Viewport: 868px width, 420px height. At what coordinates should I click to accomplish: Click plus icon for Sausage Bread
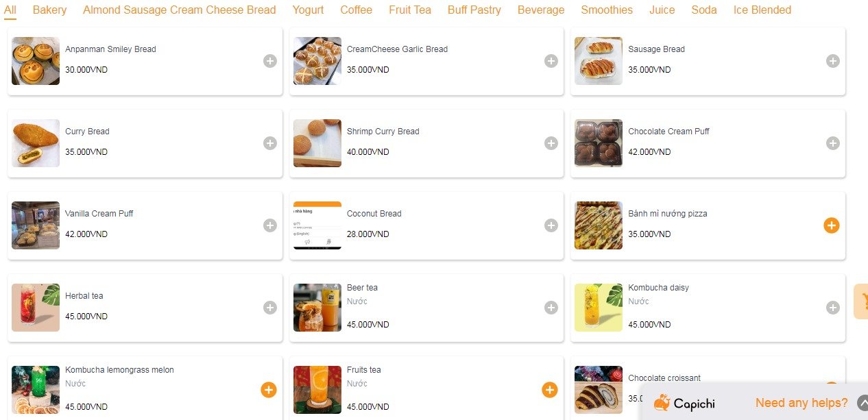click(832, 61)
